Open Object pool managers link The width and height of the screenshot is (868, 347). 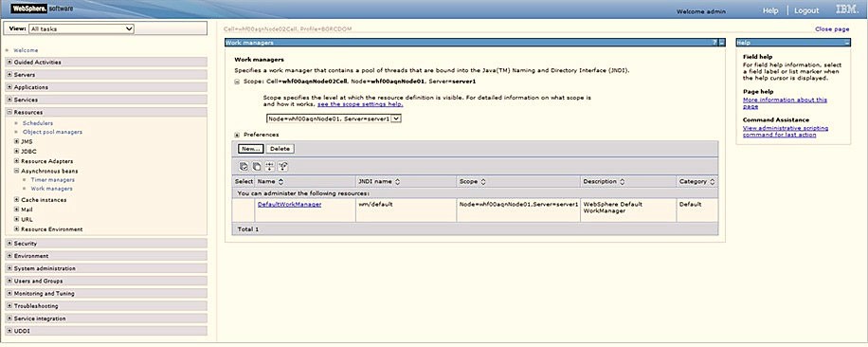[52, 132]
